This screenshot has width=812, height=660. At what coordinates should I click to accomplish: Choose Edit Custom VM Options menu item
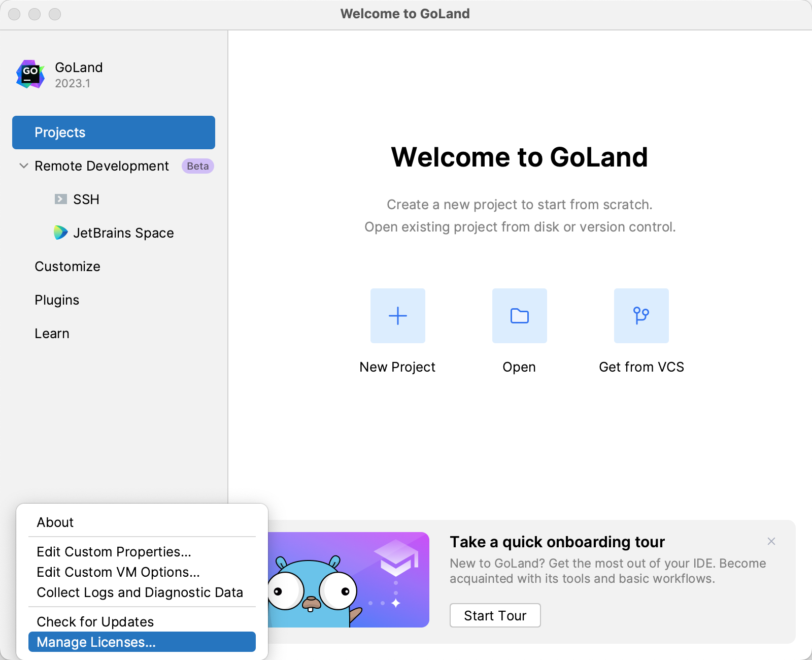[x=142, y=572]
